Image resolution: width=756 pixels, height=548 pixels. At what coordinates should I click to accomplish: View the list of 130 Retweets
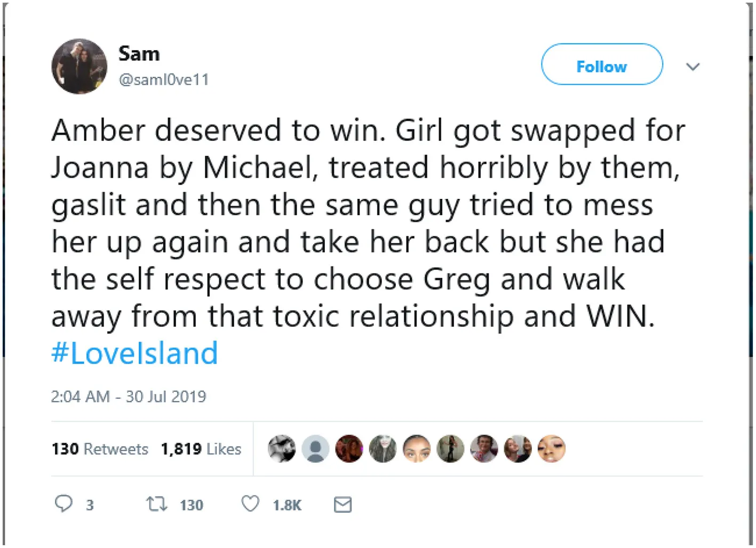(x=100, y=449)
